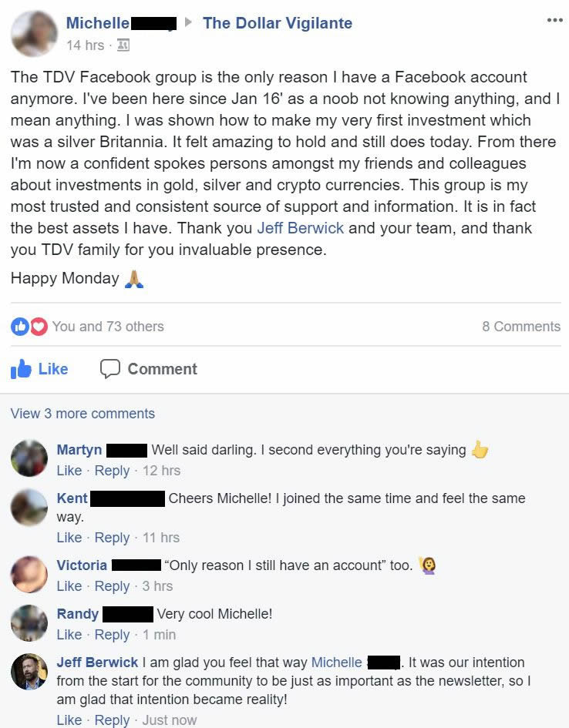569x728 pixels.
Task: Open Randy's commenter name link
Action: [x=78, y=614]
